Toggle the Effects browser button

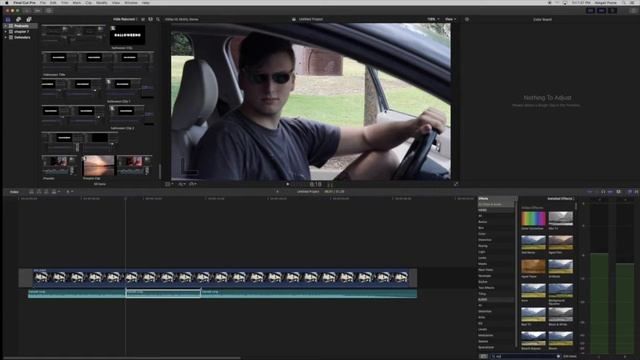pos(630,191)
